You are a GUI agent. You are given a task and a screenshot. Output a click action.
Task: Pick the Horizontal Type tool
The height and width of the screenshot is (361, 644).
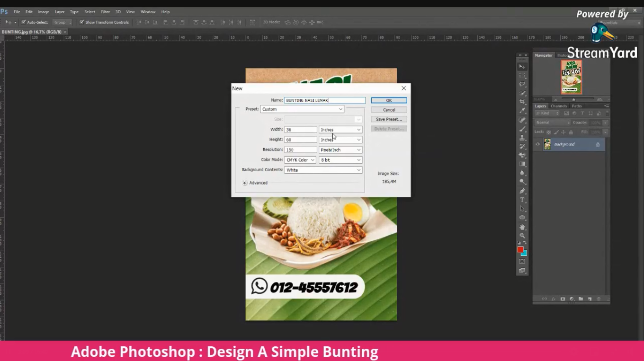click(x=522, y=200)
